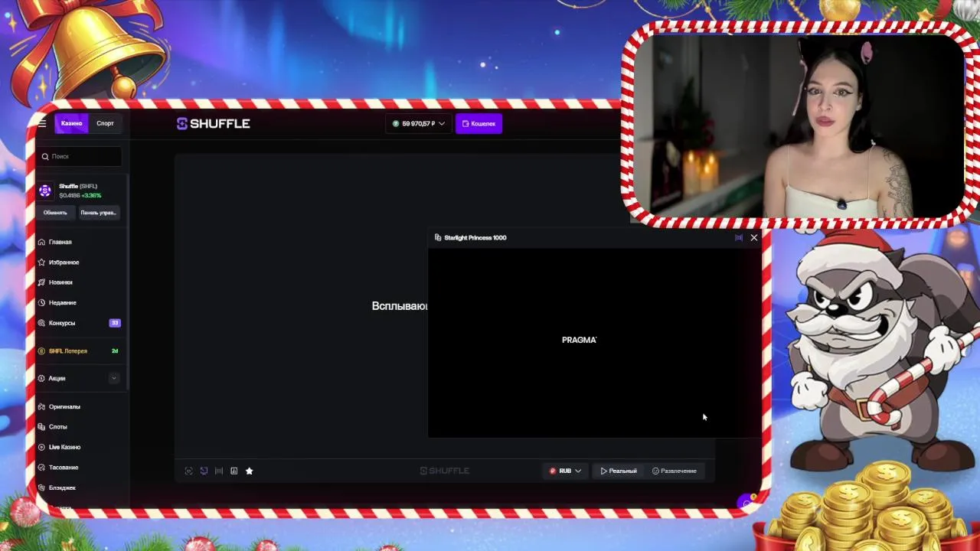Go to Главная home page
Viewport: 980px width, 551px height.
click(60, 242)
